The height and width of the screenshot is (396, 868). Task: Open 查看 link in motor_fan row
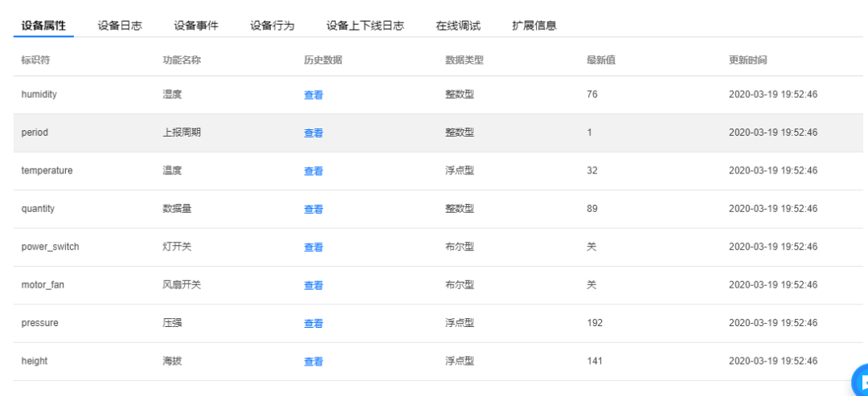(313, 286)
